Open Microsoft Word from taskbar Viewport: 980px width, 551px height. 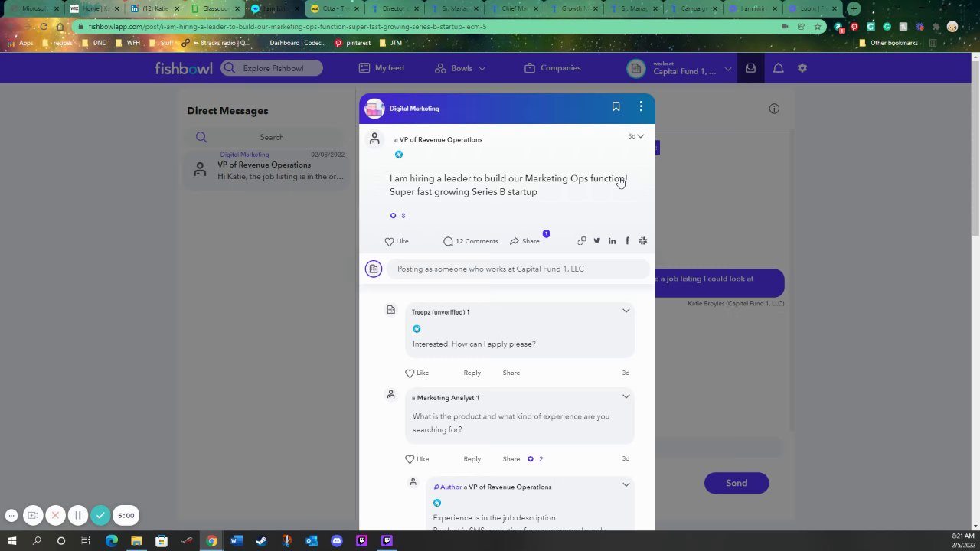coord(236,541)
